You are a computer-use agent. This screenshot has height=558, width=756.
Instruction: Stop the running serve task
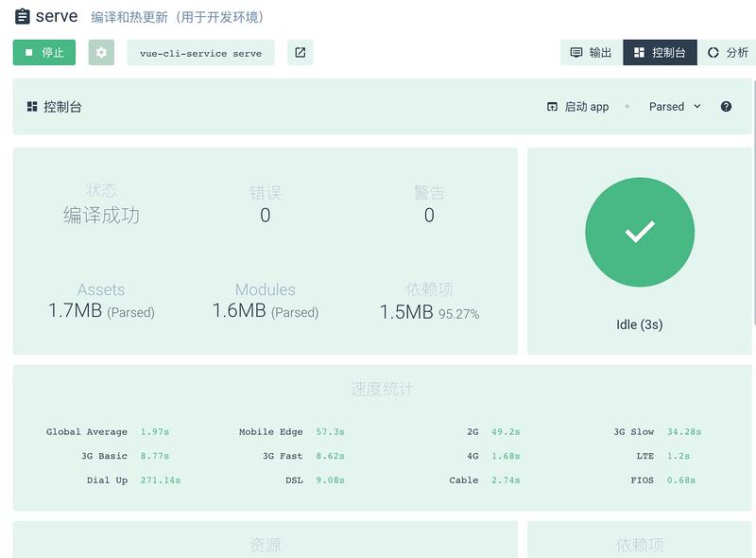pyautogui.click(x=44, y=52)
